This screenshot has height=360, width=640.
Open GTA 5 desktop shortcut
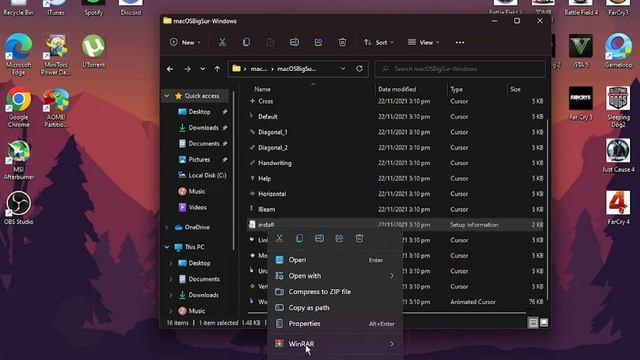(x=580, y=51)
